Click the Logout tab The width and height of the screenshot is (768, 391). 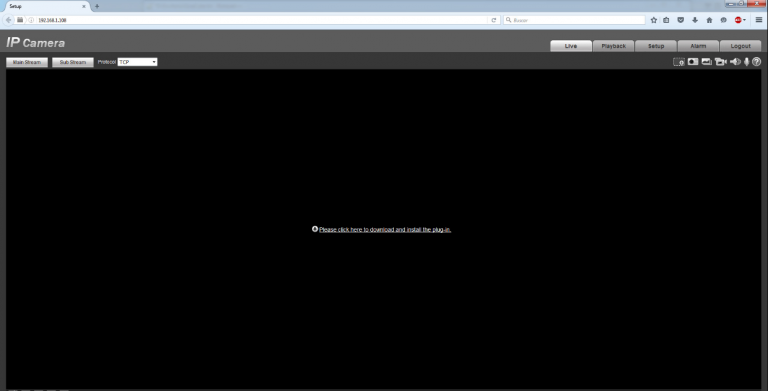click(741, 46)
